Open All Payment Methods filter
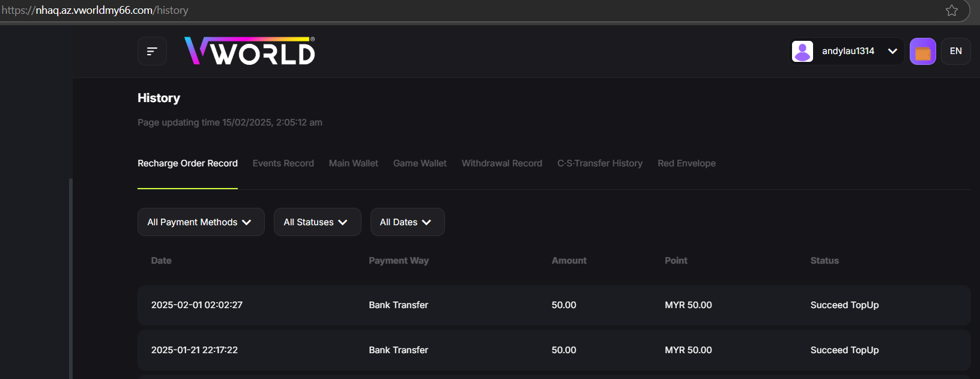 [x=201, y=222]
